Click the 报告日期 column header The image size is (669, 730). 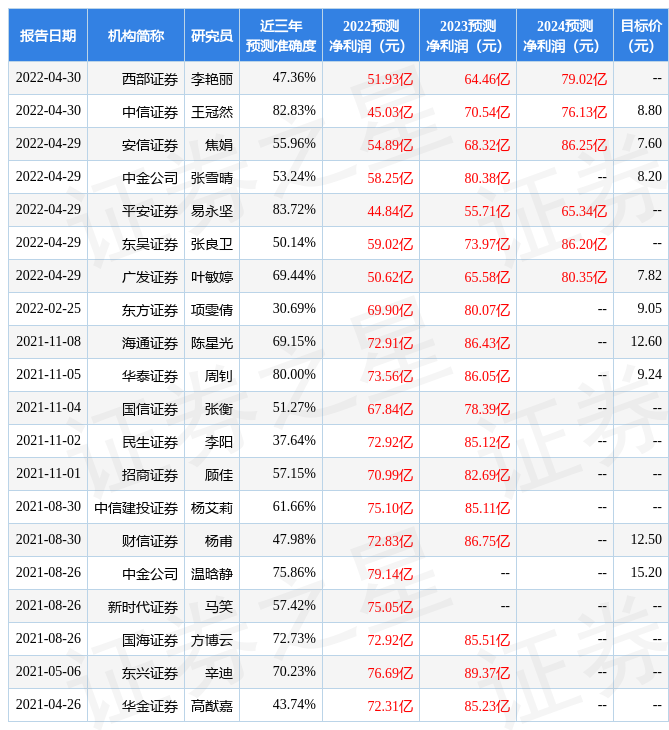(x=48, y=35)
